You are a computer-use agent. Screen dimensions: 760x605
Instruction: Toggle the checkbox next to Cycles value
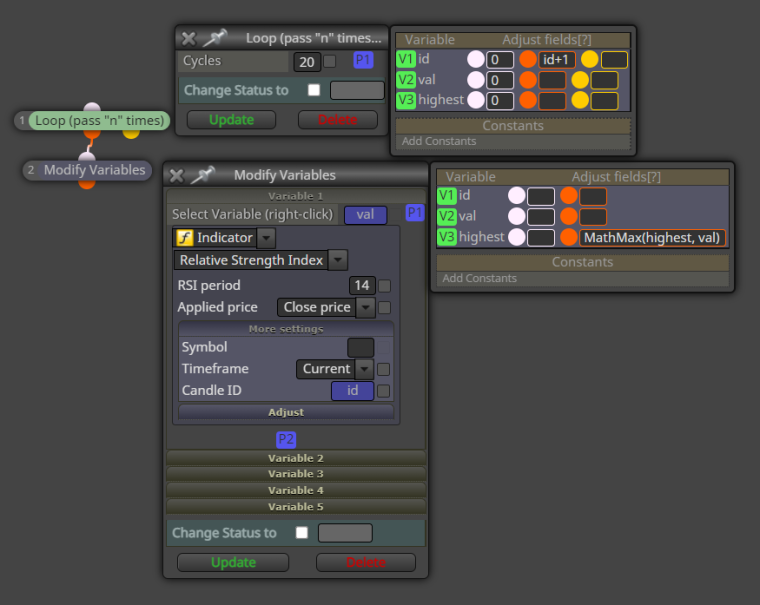(330, 62)
